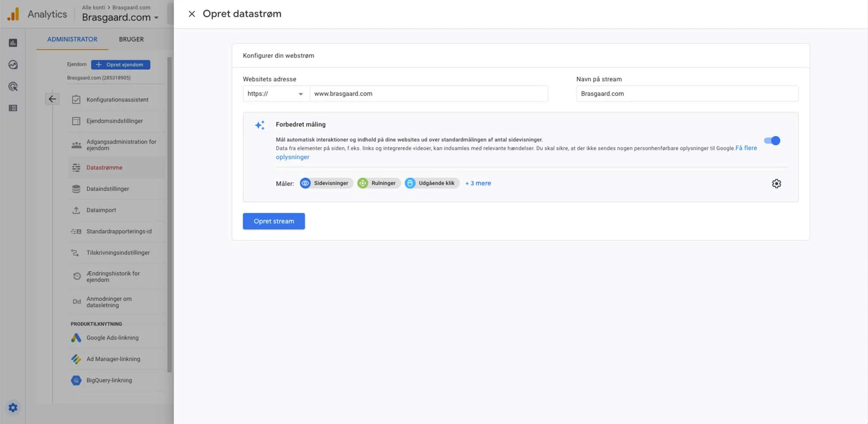Open the 'Få flere oplysninger' link
Image resolution: width=868 pixels, height=424 pixels.
point(745,148)
